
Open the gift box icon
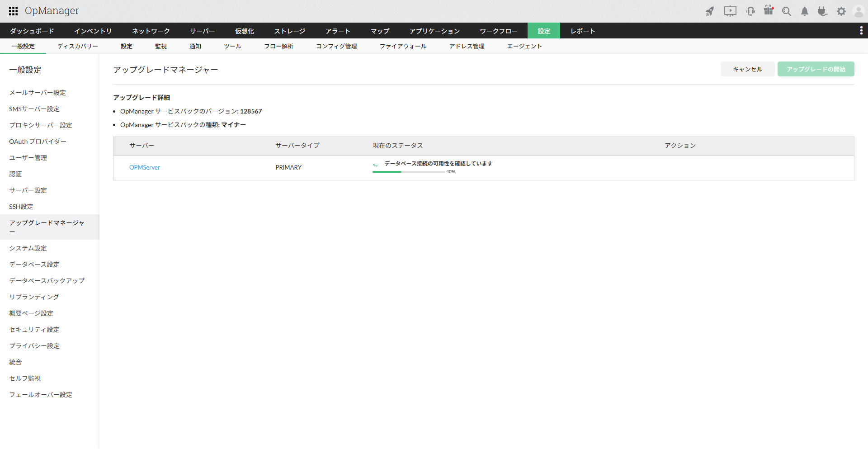[769, 10]
